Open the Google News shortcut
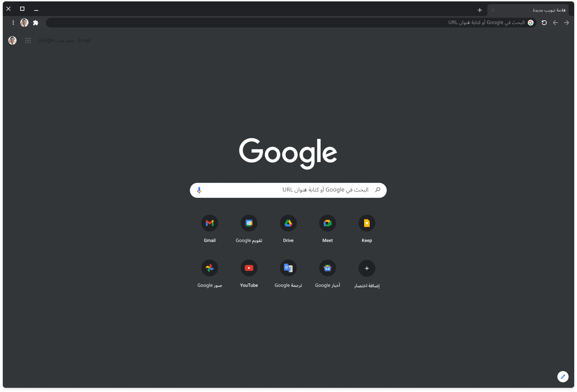The width and height of the screenshot is (577, 392). (x=328, y=268)
